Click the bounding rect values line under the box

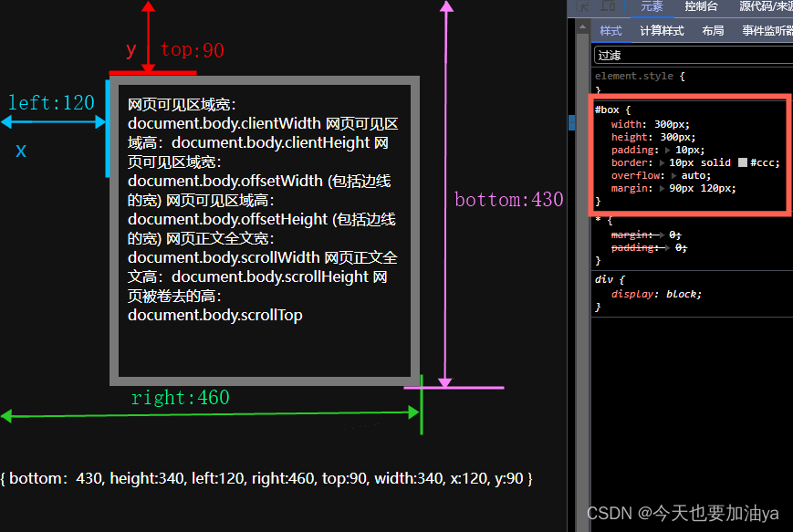tap(266, 478)
